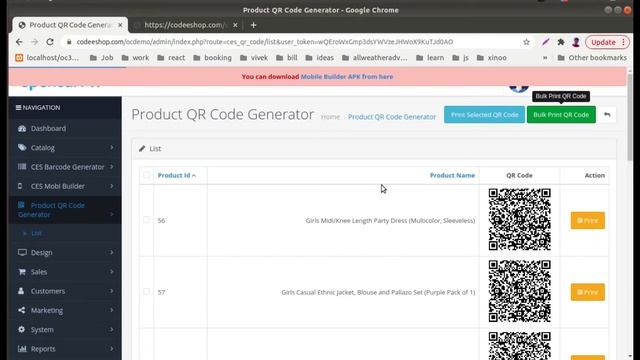Click Product QR Code Generator breadcrumb link
Image resolution: width=640 pixels, height=360 pixels.
pyautogui.click(x=392, y=117)
